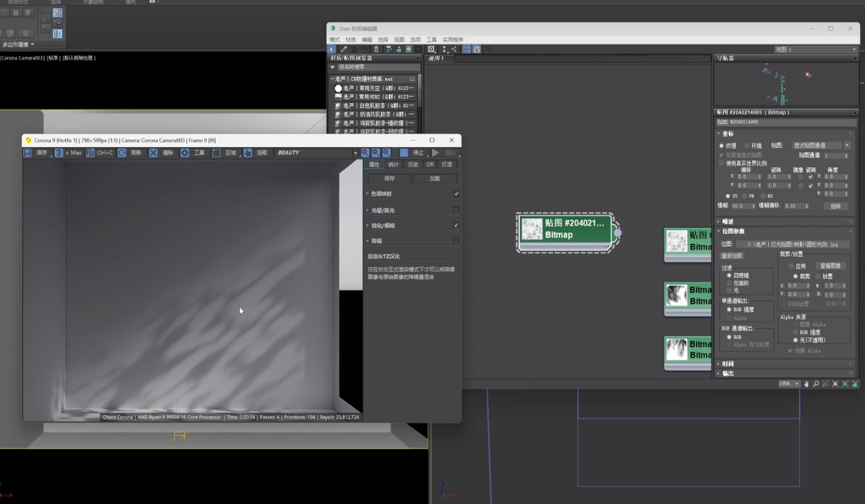Select the render region (区域) tool
This screenshot has width=865, height=504.
click(x=216, y=153)
